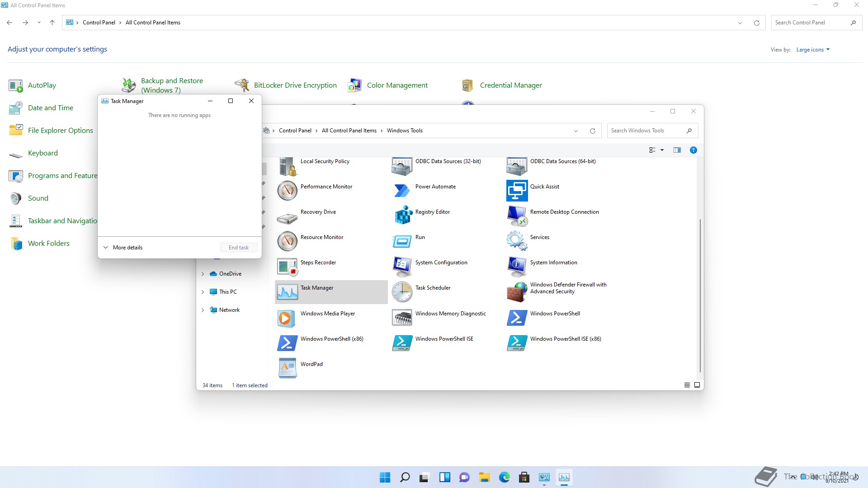Screen dimensions: 868x488
Task: Open the Local Security Policy icon
Action: [288, 166]
